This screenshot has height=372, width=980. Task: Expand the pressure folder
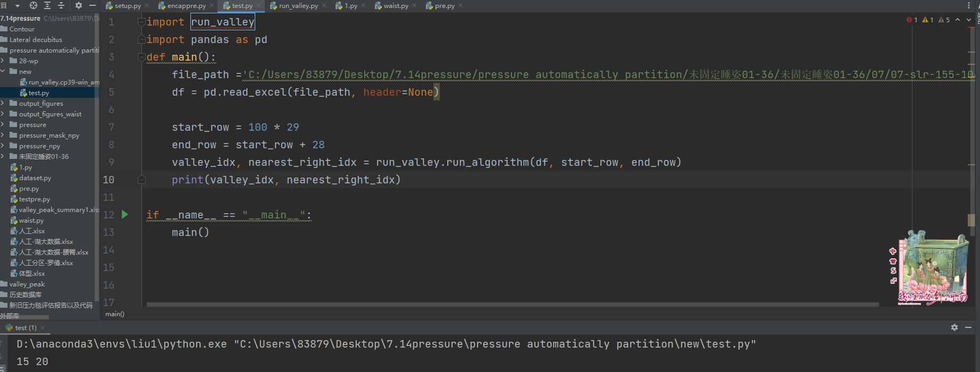[x=3, y=124]
